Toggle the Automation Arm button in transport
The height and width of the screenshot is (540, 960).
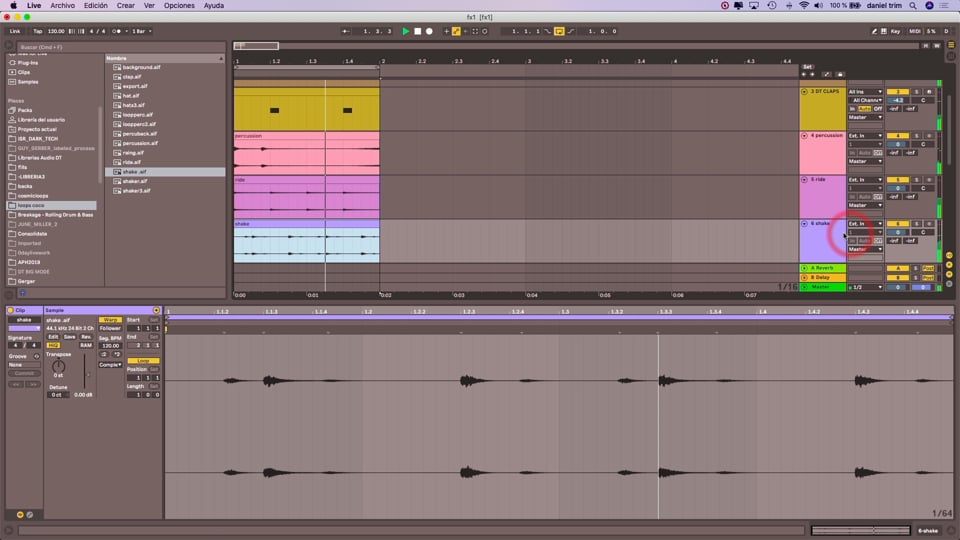(456, 31)
